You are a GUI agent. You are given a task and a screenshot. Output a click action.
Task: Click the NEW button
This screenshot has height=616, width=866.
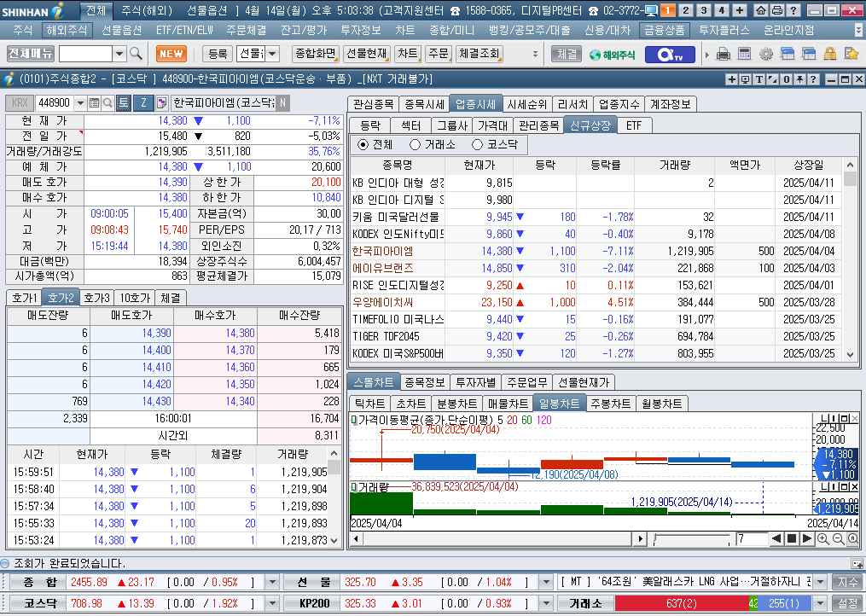point(171,54)
